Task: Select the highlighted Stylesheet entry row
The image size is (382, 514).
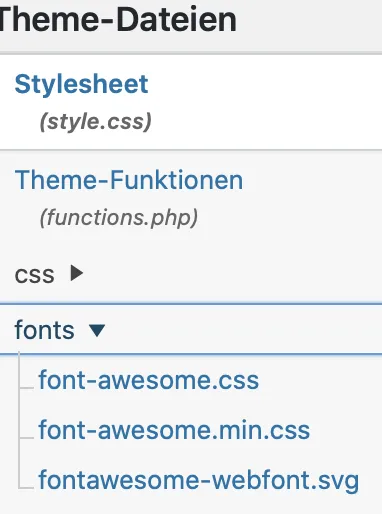Action: [191, 102]
